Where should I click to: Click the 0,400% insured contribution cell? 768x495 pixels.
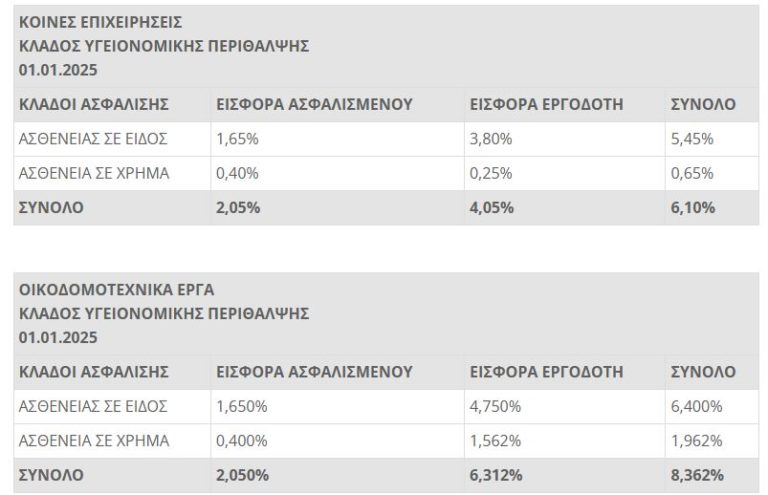pos(241,440)
